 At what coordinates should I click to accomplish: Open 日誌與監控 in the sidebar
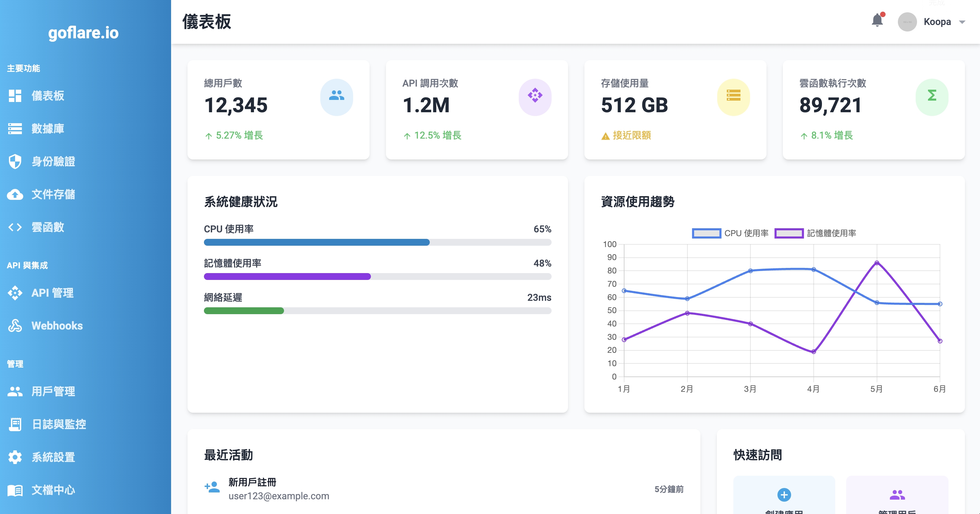(59, 424)
